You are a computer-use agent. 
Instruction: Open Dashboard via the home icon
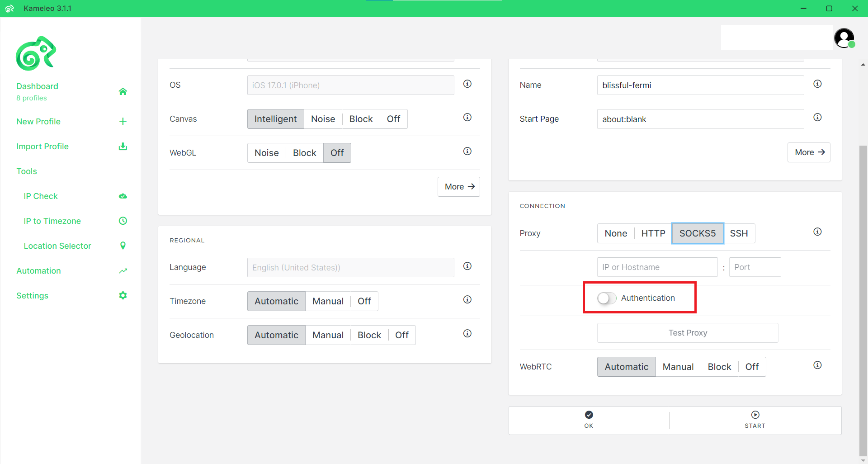click(x=123, y=91)
